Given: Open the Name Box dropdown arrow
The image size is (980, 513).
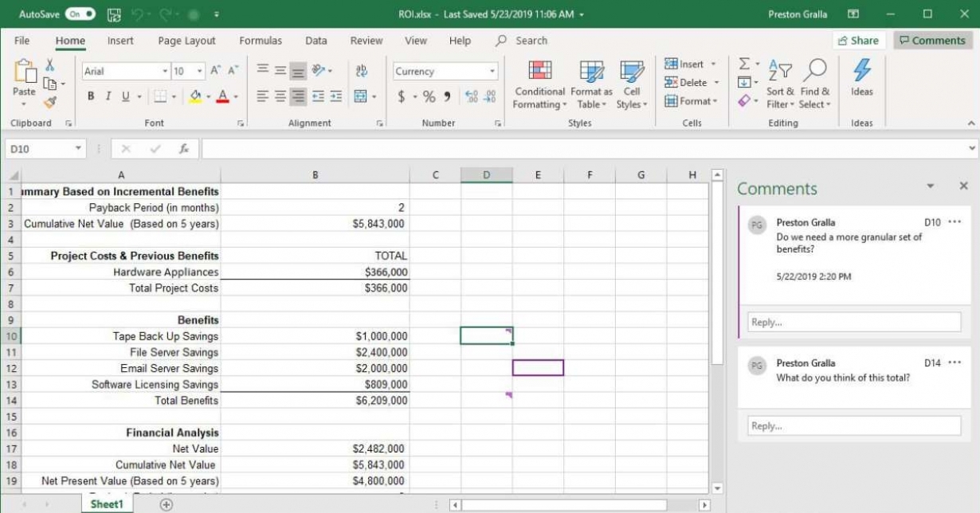Looking at the screenshot, I should [x=78, y=149].
